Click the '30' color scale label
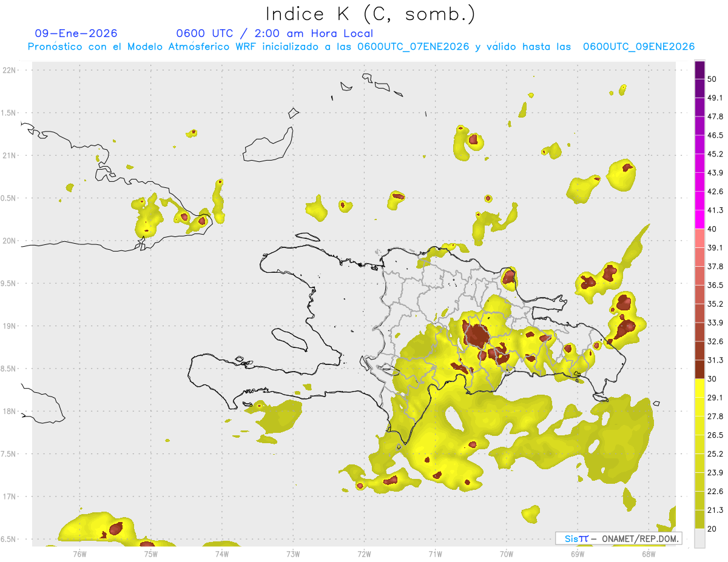This screenshot has height=562, width=728. tap(712, 379)
